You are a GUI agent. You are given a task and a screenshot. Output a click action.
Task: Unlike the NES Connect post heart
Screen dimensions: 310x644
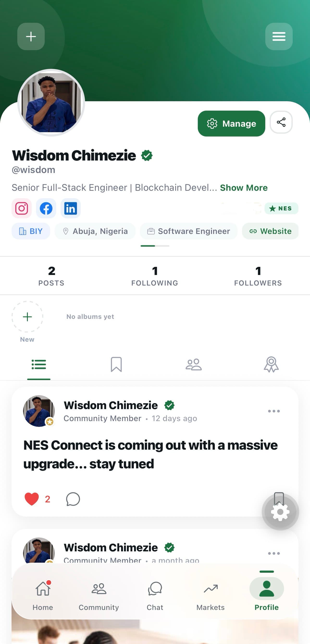(32, 499)
